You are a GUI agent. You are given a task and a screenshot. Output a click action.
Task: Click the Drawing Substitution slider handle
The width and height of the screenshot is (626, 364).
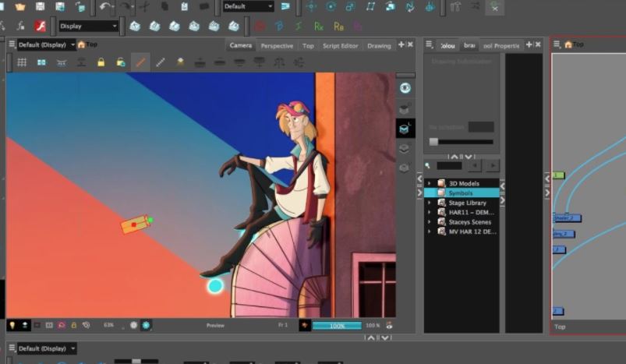(433, 142)
